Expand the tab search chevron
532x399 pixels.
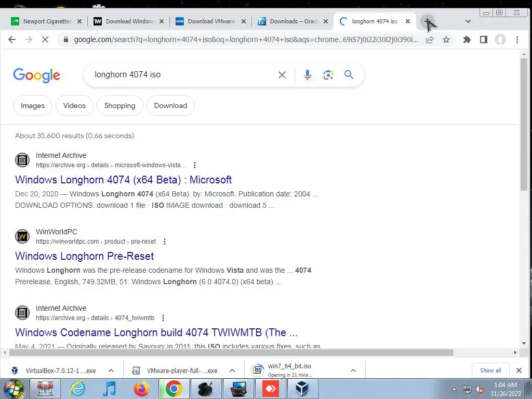[x=468, y=21]
